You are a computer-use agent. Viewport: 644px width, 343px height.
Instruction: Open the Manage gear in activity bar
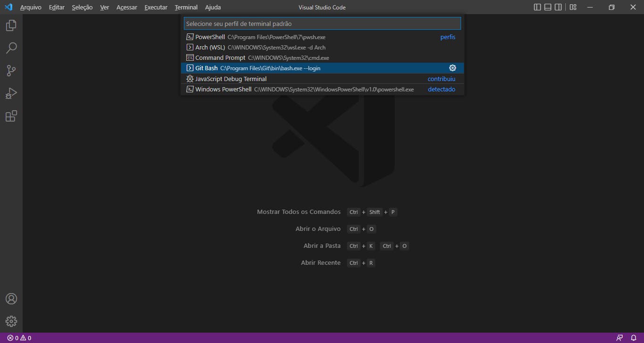11,321
